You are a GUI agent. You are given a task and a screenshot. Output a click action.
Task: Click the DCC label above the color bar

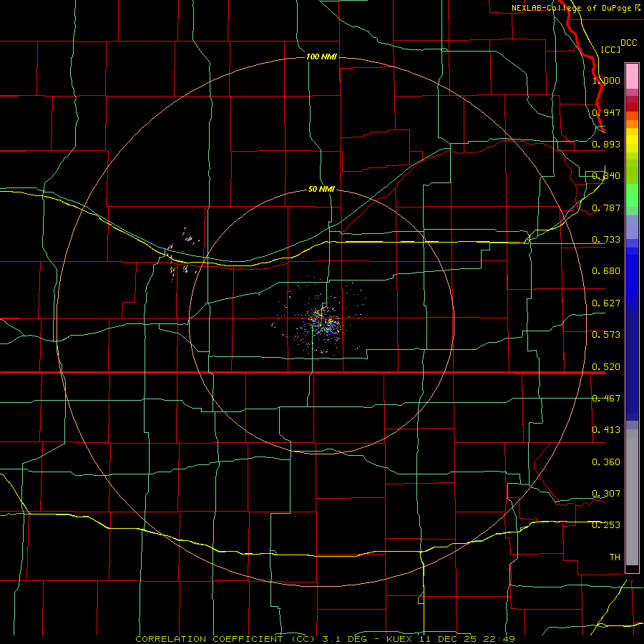(628, 43)
